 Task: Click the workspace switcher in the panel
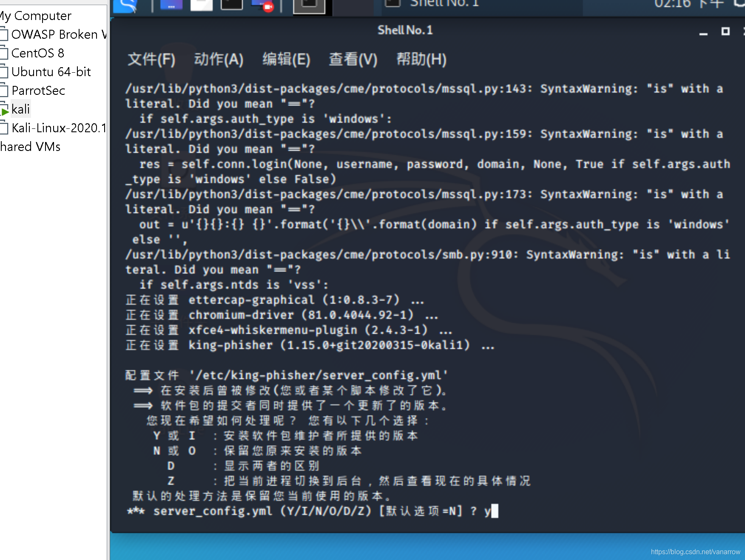point(309,6)
